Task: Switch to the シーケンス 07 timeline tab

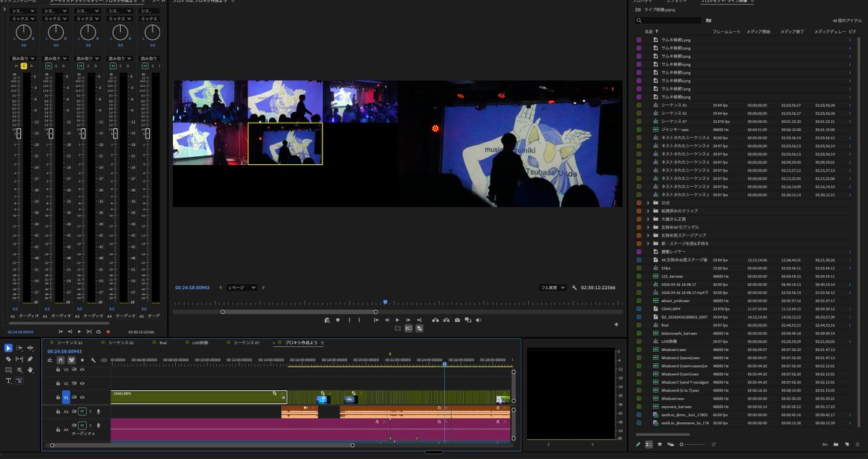Action: (x=246, y=342)
